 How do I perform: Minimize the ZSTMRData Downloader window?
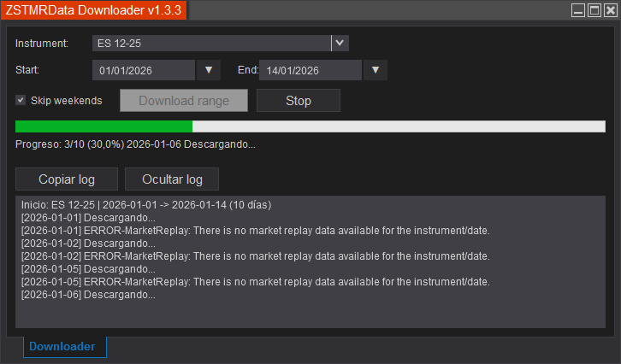coord(578,11)
